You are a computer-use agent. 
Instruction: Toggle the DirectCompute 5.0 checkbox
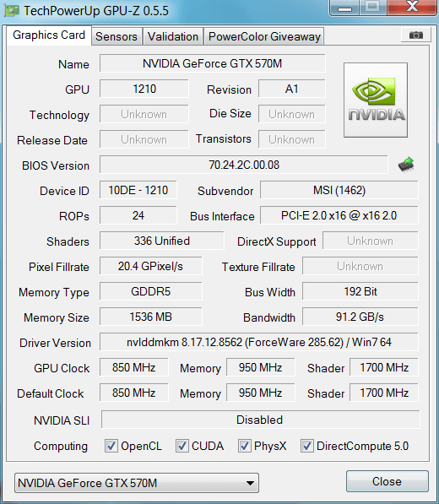(x=307, y=446)
